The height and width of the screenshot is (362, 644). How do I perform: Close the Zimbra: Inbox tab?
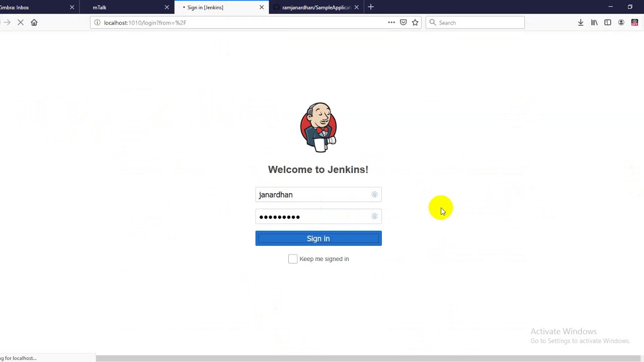[72, 7]
